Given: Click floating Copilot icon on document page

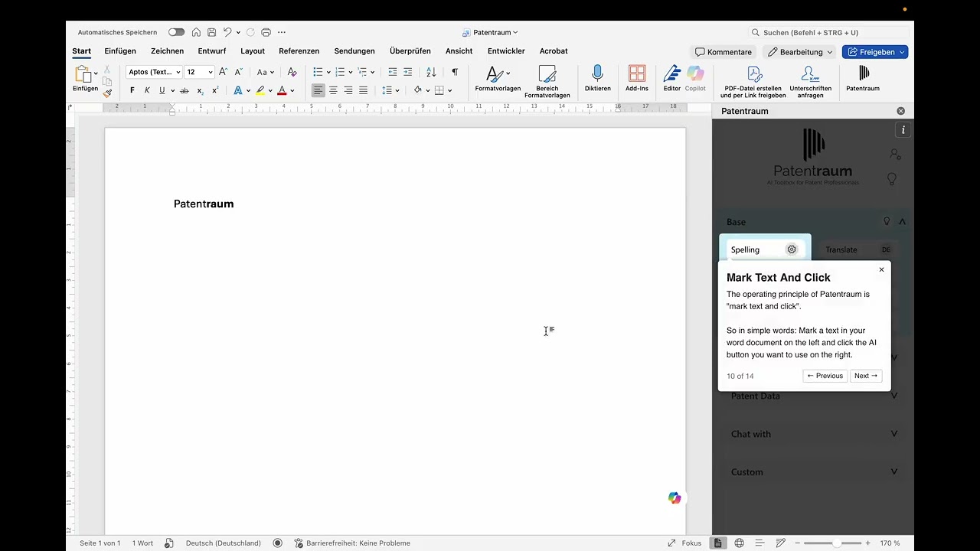Looking at the screenshot, I should tap(675, 498).
